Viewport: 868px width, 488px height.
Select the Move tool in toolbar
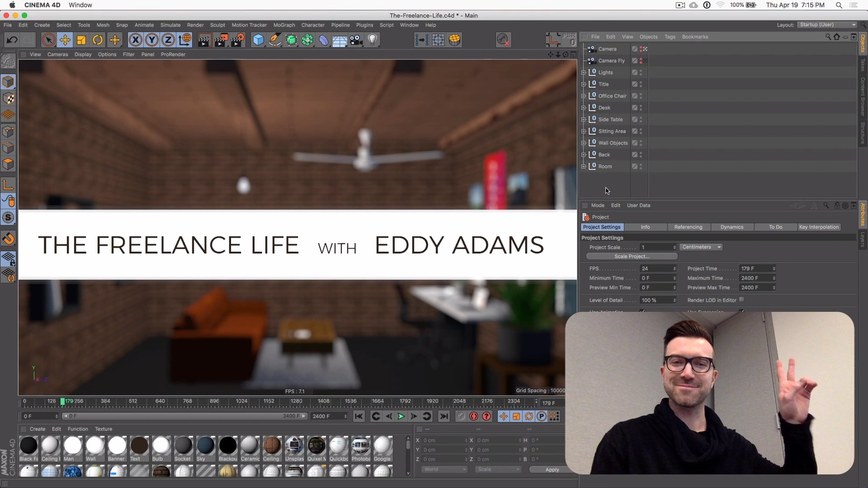click(x=65, y=40)
